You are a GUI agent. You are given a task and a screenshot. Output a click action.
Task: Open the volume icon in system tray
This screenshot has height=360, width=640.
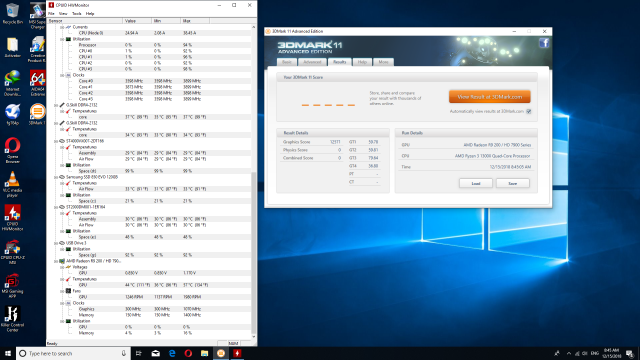pos(585,353)
